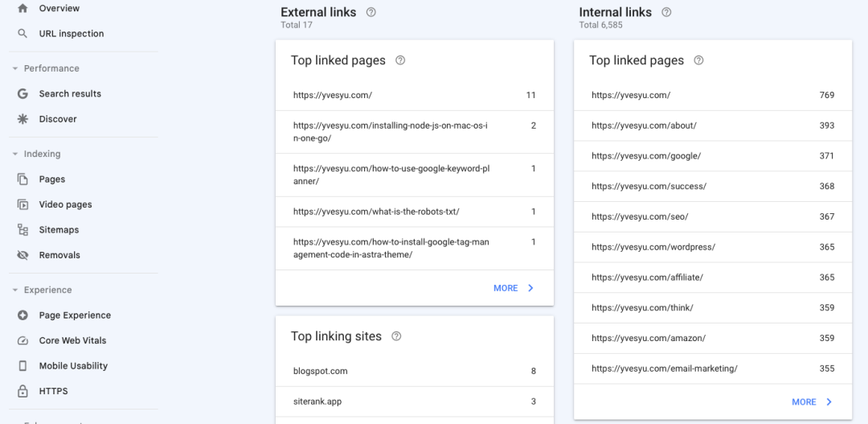
Task: Click the Discover asterisk icon
Action: coord(23,119)
